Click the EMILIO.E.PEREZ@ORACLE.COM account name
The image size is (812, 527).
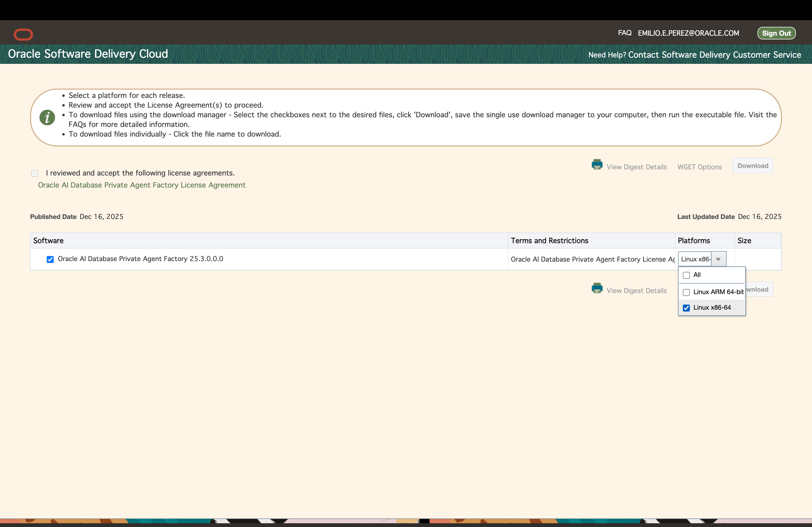(688, 33)
